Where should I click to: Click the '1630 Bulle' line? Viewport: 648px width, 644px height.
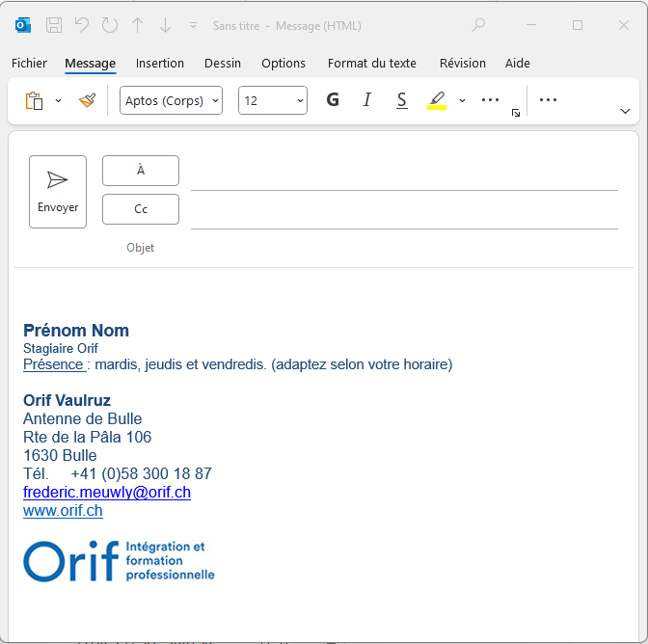60,455
